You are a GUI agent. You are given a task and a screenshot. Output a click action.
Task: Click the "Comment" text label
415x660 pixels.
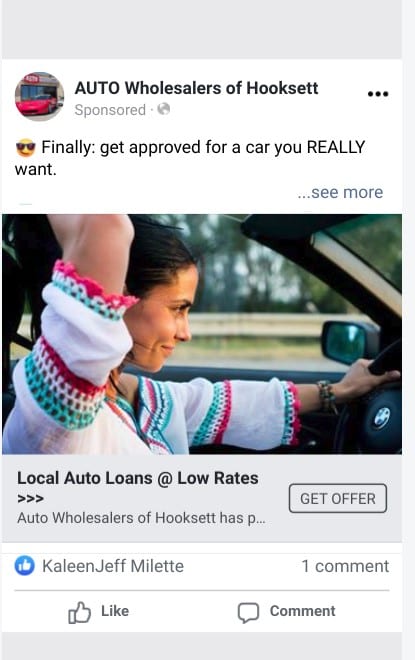[303, 611]
